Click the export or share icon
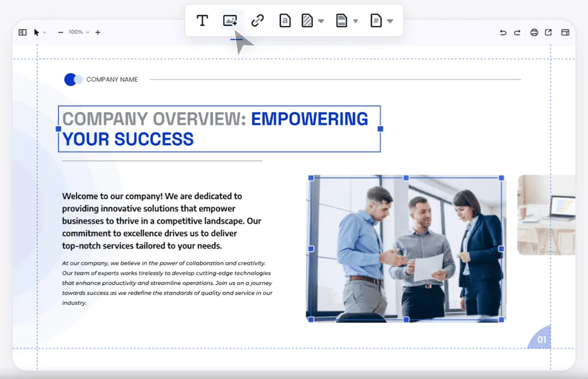Screen dimensions: 588x379 pos(548,32)
